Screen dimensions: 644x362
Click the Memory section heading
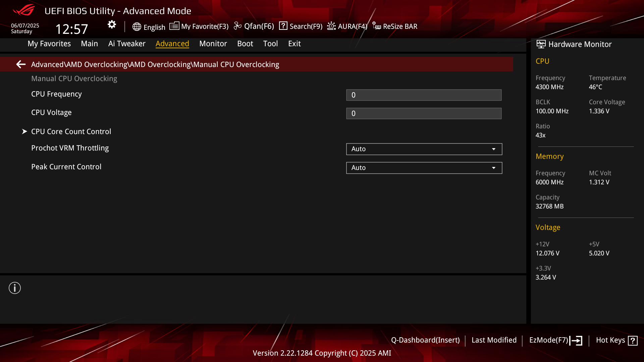pyautogui.click(x=549, y=157)
